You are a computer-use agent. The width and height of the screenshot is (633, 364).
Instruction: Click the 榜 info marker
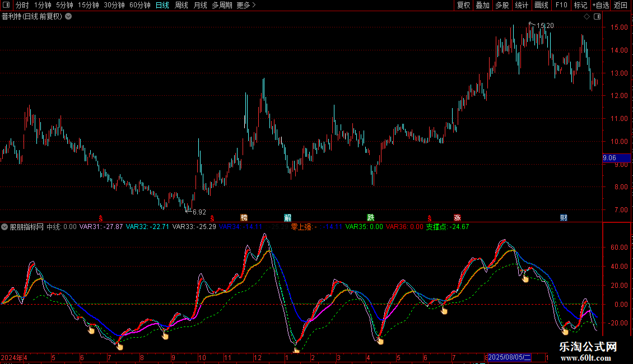(244, 217)
